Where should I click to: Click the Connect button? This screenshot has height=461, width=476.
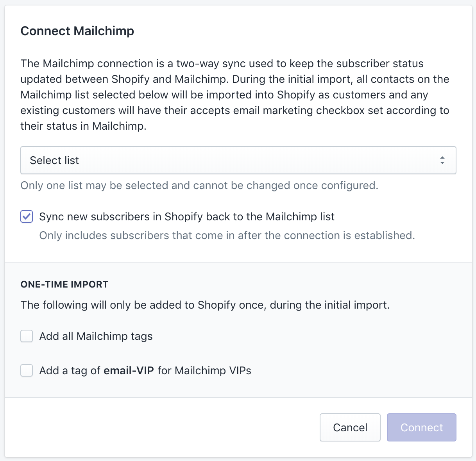(421, 427)
